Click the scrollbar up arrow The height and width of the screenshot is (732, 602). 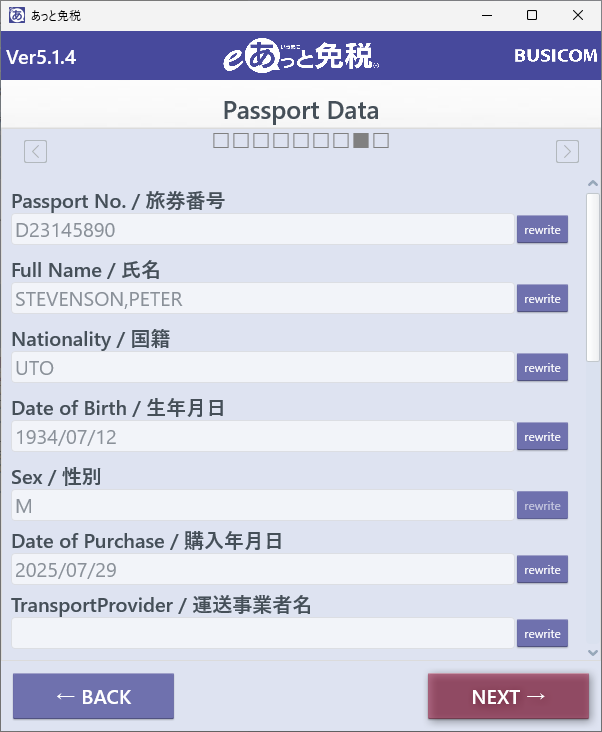593,183
